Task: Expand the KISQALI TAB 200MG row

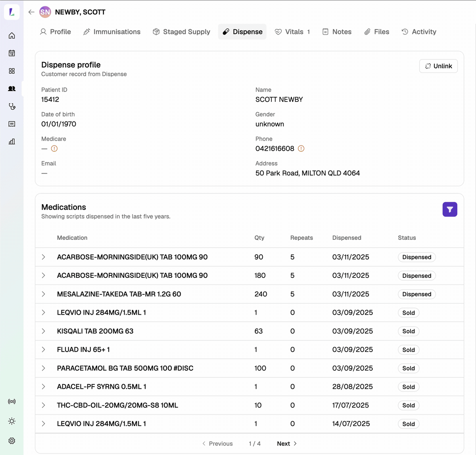Action: [x=44, y=331]
